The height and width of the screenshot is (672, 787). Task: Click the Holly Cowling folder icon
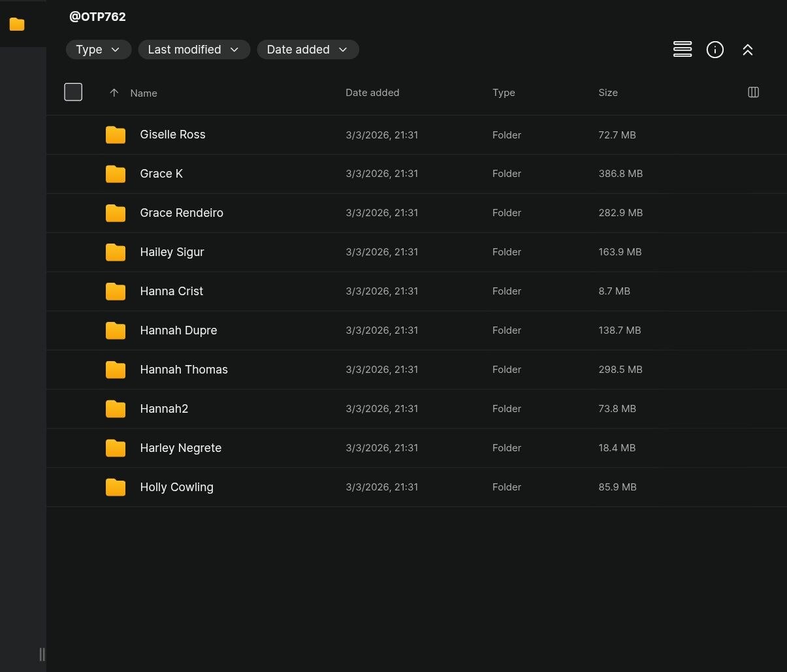pyautogui.click(x=116, y=487)
